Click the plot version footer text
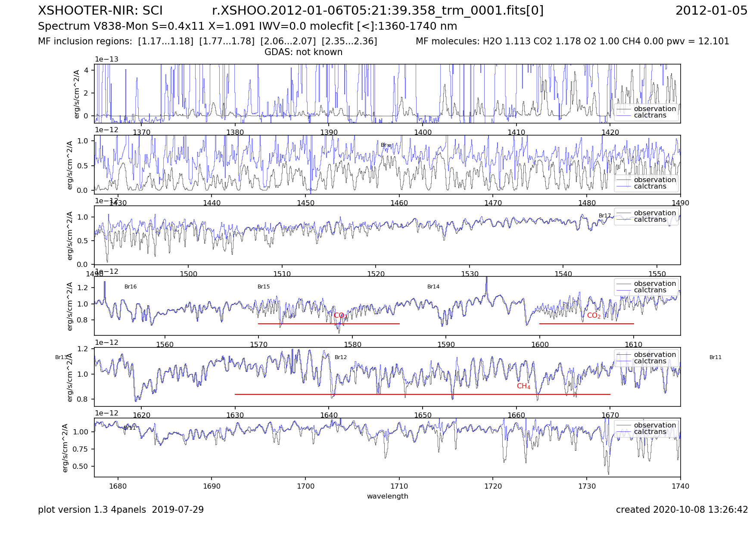Image resolution: width=756 pixels, height=536 pixels. point(121,510)
